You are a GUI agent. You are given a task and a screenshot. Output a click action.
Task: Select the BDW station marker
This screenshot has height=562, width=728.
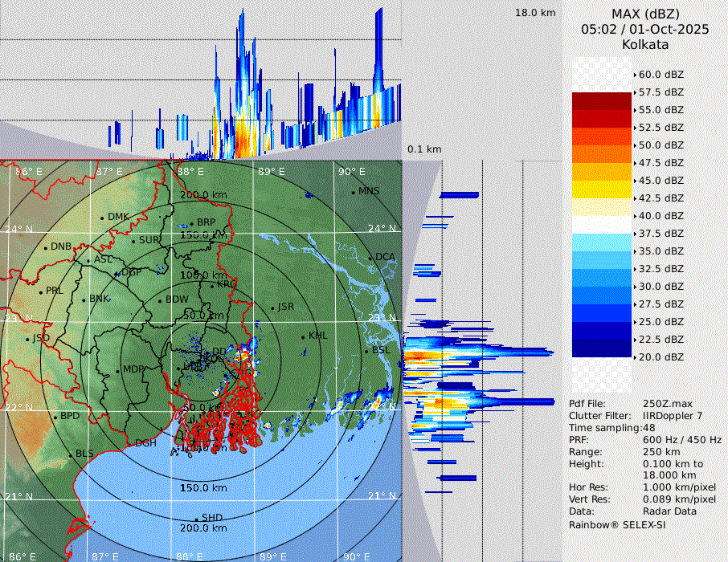point(160,301)
